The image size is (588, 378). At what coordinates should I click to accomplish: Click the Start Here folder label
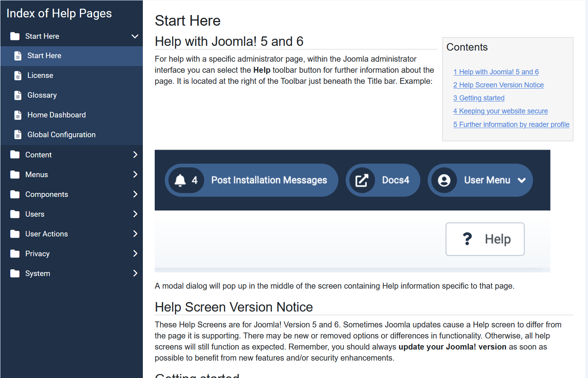pos(42,36)
